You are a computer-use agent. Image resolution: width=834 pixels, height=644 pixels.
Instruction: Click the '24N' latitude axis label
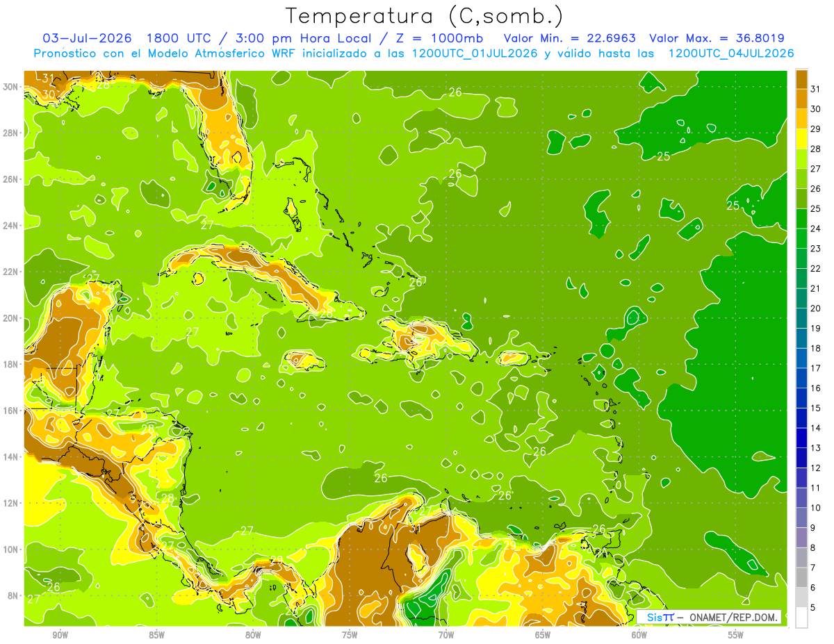[10, 226]
